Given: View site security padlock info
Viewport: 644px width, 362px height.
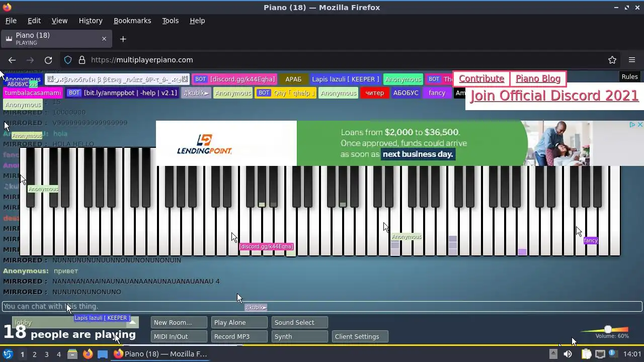Looking at the screenshot, I should pyautogui.click(x=82, y=60).
